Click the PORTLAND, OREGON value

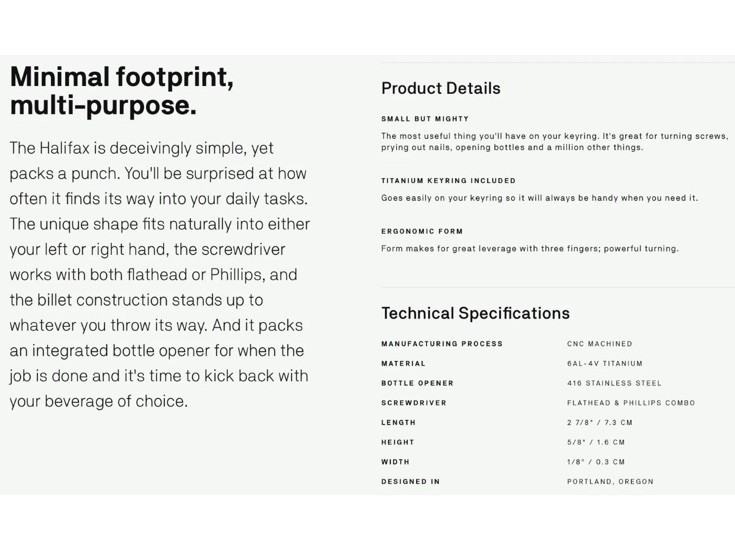610,481
